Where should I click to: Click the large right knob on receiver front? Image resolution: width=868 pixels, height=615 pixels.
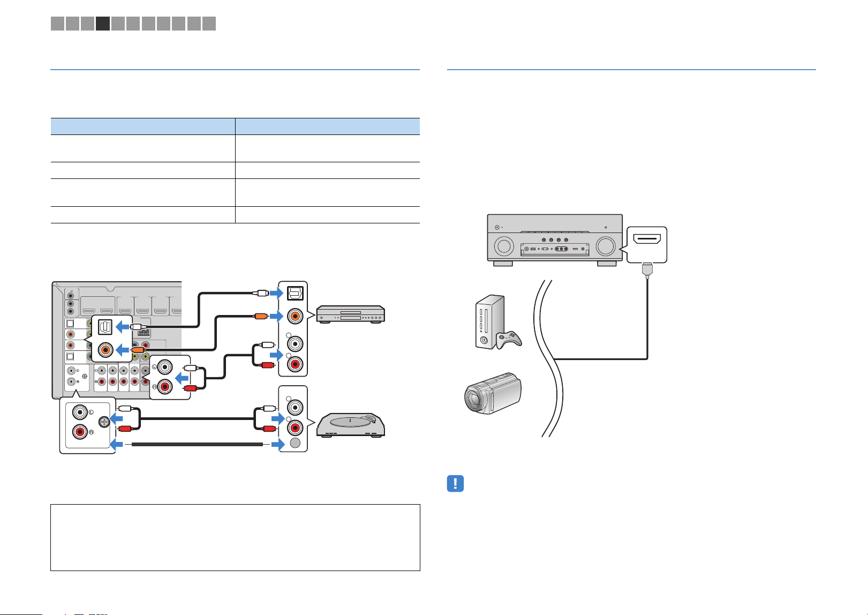606,246
